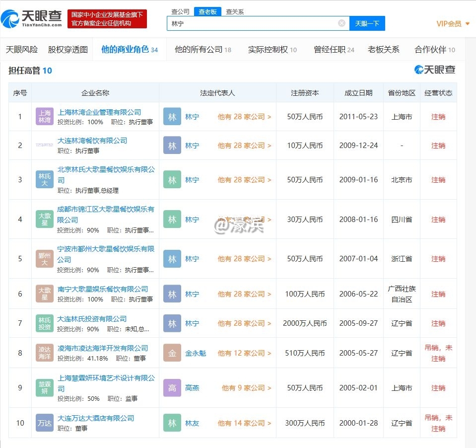Clear search text with the X icon
Screen dimensions: 476x448
341,23
